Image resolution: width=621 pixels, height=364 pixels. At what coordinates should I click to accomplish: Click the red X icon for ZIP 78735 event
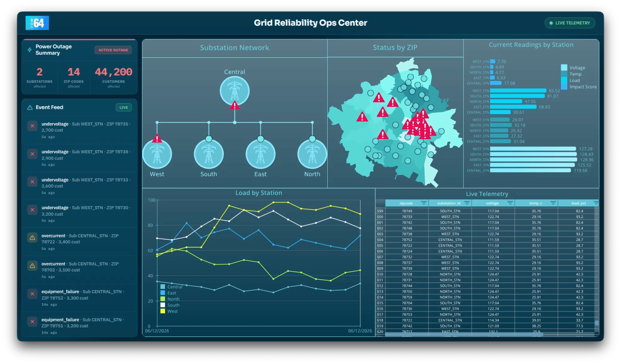click(32, 126)
